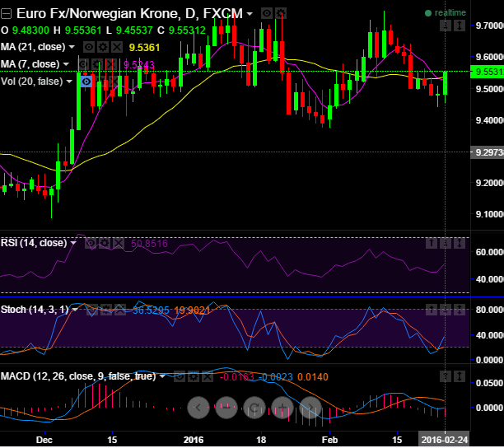Click the green realtime status indicator
The height and width of the screenshot is (448, 504).
point(446,13)
